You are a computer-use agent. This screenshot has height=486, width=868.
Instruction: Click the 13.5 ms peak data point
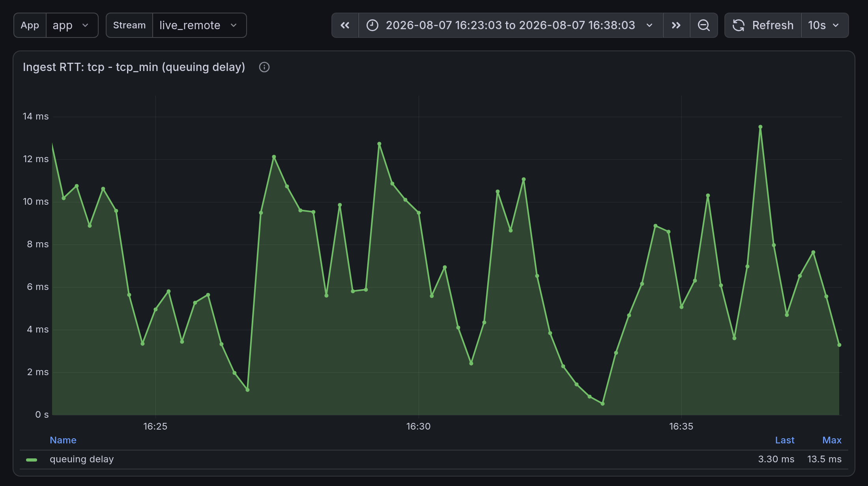pyautogui.click(x=760, y=127)
